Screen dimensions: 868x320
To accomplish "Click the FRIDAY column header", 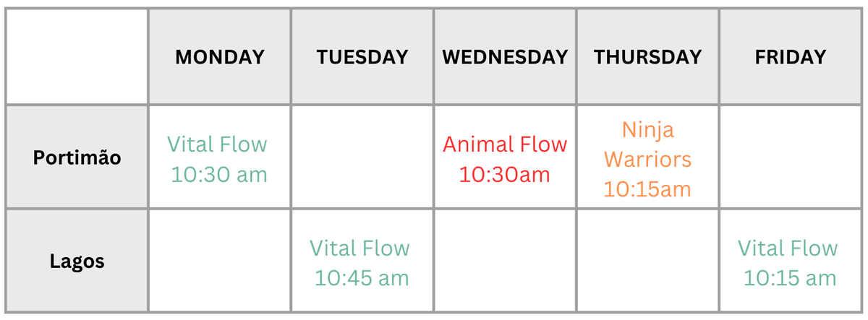I will coord(790,57).
